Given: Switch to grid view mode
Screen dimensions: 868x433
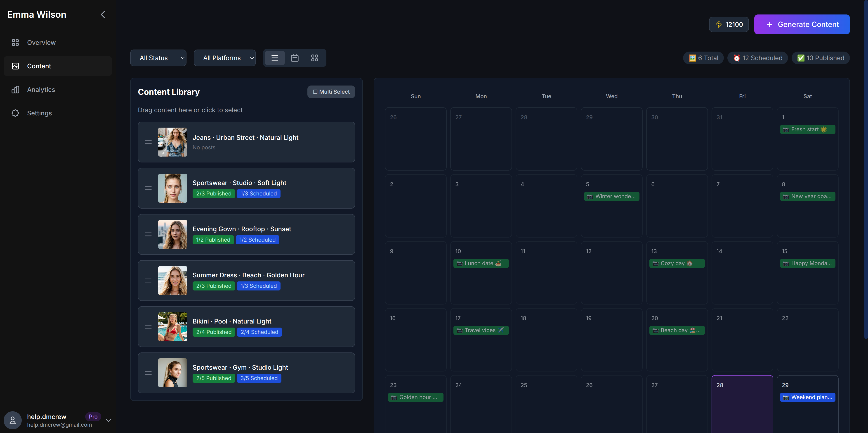Looking at the screenshot, I should (x=314, y=58).
